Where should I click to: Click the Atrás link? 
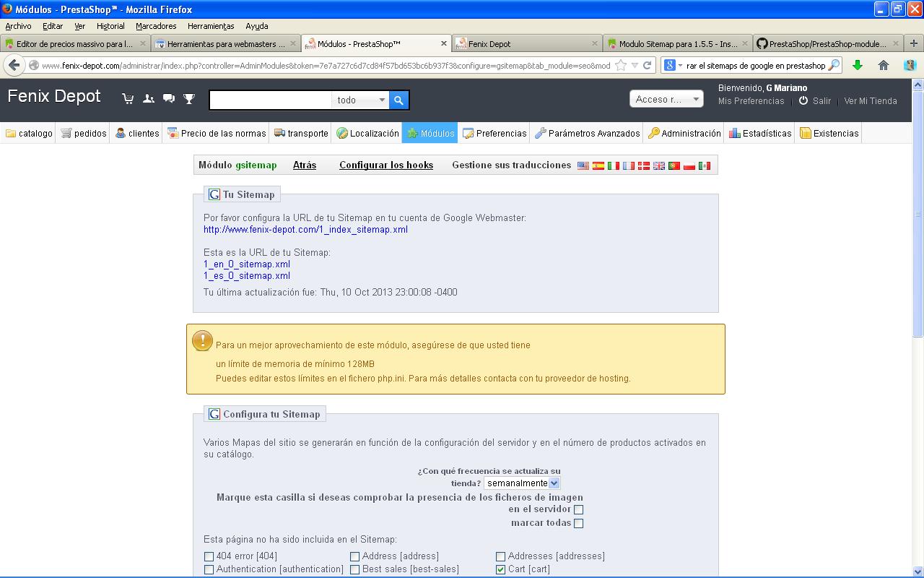[305, 165]
